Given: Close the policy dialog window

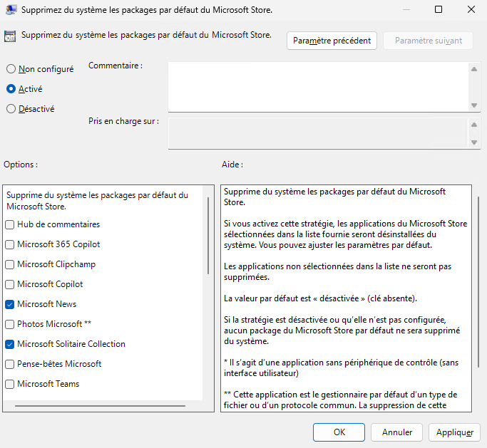Looking at the screenshot, I should point(471,10).
